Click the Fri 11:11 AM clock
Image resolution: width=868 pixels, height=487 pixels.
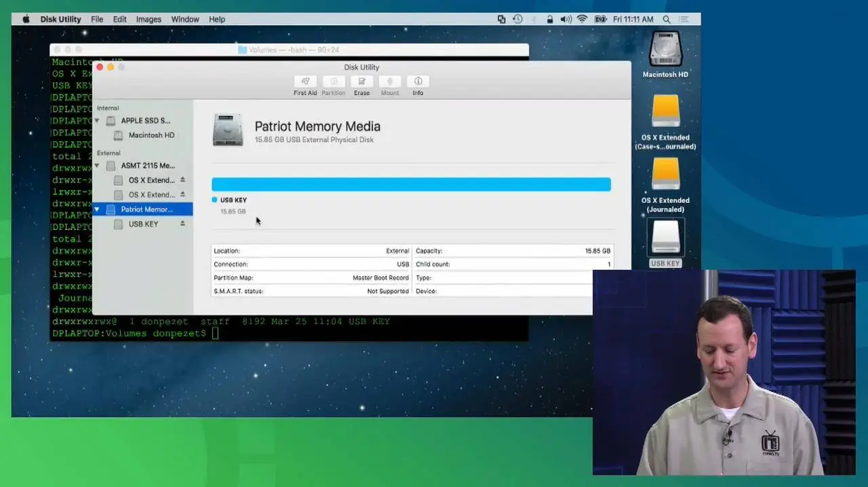(633, 20)
